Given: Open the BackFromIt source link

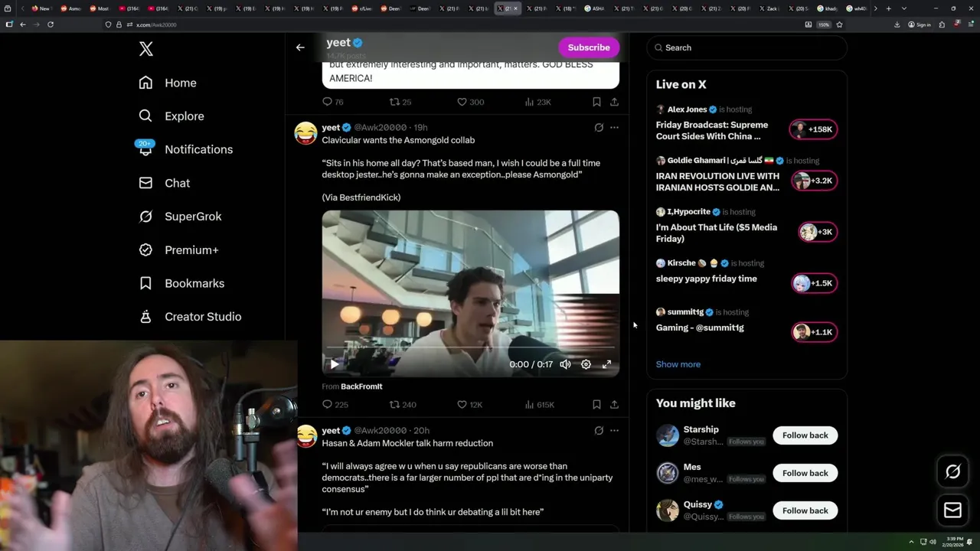Looking at the screenshot, I should (361, 386).
